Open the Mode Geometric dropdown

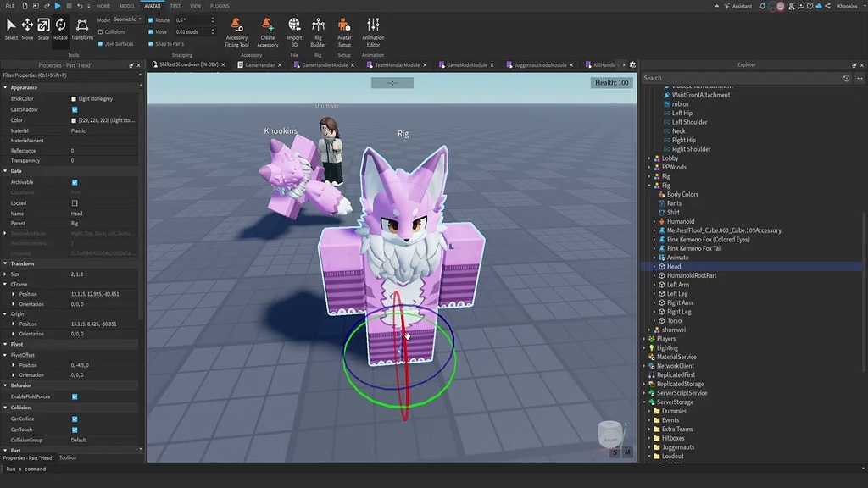(127, 19)
